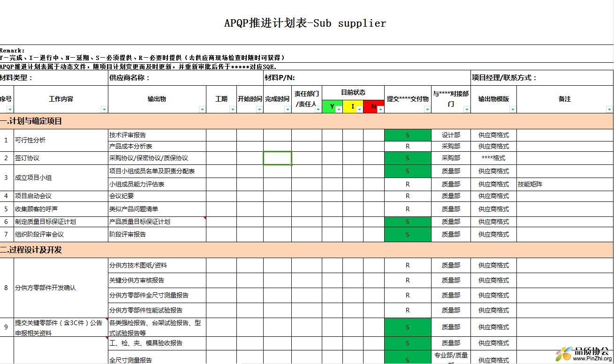Viewport: 614px width, 364px height.
Task: Open the 提交****交付物 filter dropdown
Action: 427,109
